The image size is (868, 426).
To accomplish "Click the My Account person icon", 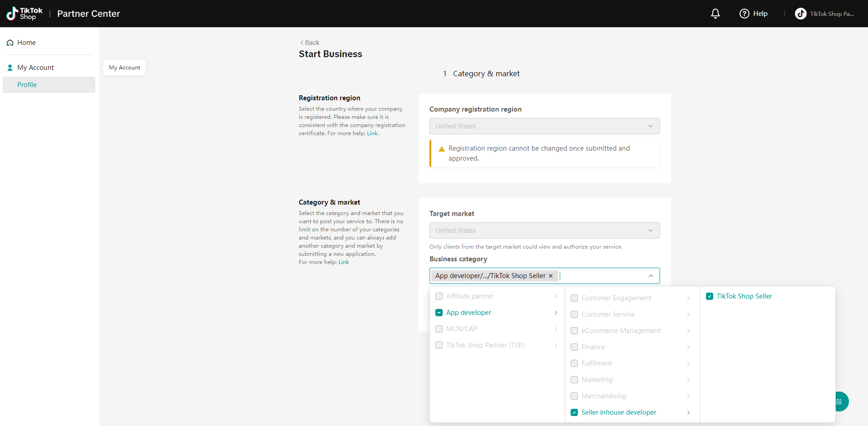I will coord(10,68).
